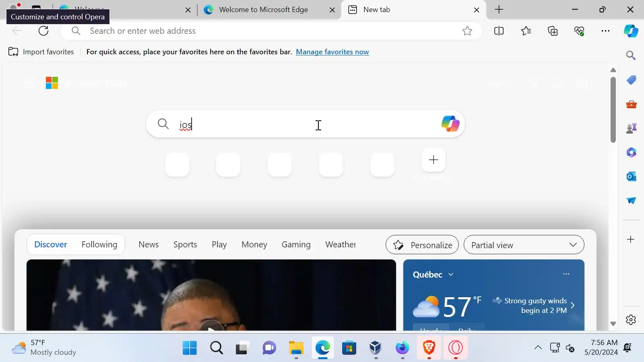Open sidebar Search icon
Screen dimensions: 644x362
coord(631,56)
